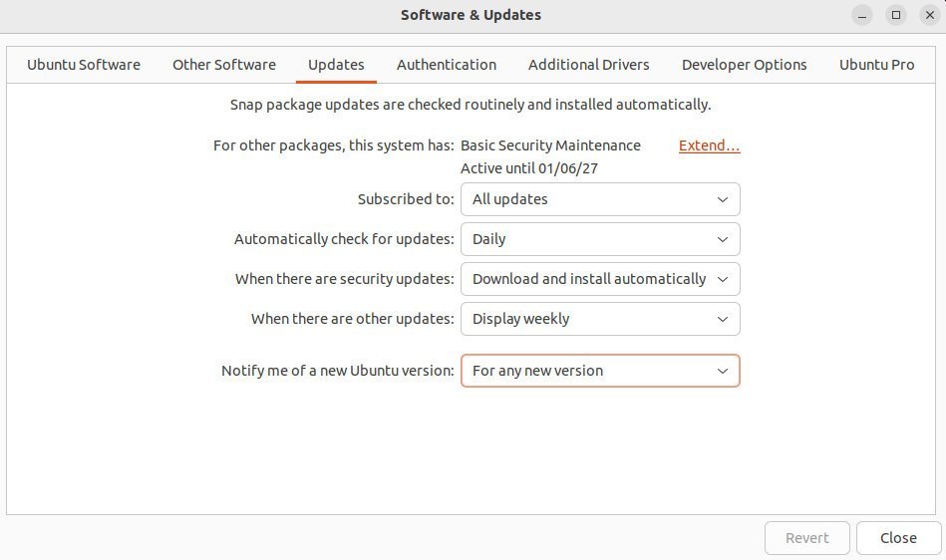
Task: Open the Other Software tab
Action: pyautogui.click(x=224, y=65)
